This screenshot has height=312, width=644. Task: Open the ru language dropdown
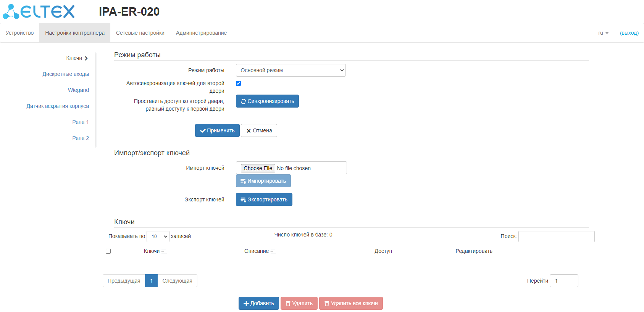pos(603,33)
